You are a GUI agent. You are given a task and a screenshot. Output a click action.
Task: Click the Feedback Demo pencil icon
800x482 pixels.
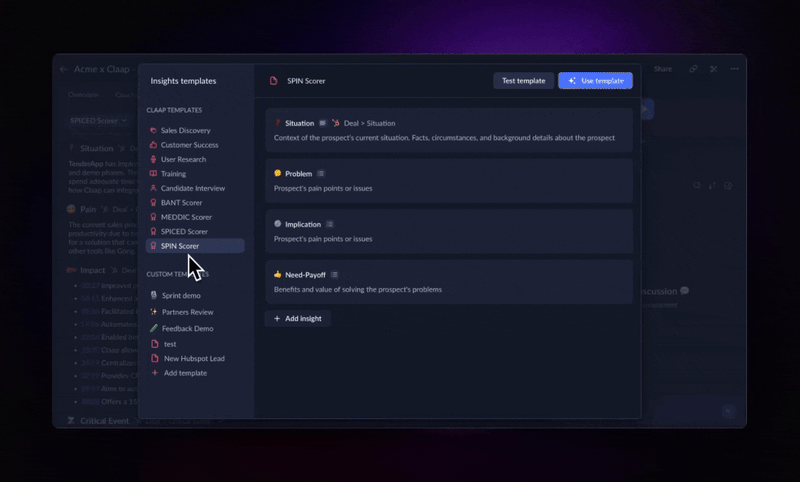click(x=154, y=328)
